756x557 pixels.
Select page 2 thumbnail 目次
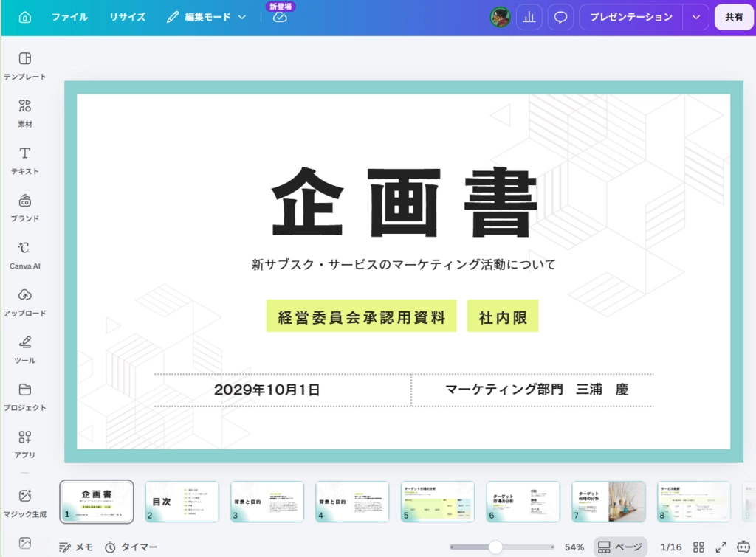[182, 502]
